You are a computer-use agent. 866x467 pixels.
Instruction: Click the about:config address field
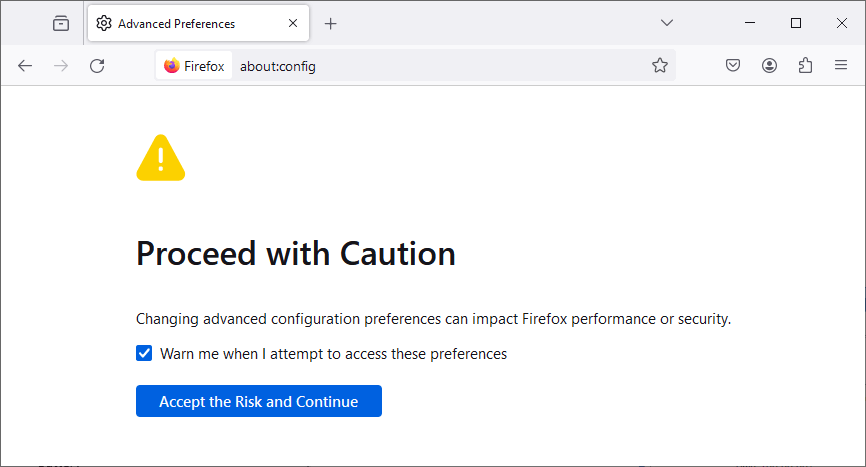click(440, 66)
